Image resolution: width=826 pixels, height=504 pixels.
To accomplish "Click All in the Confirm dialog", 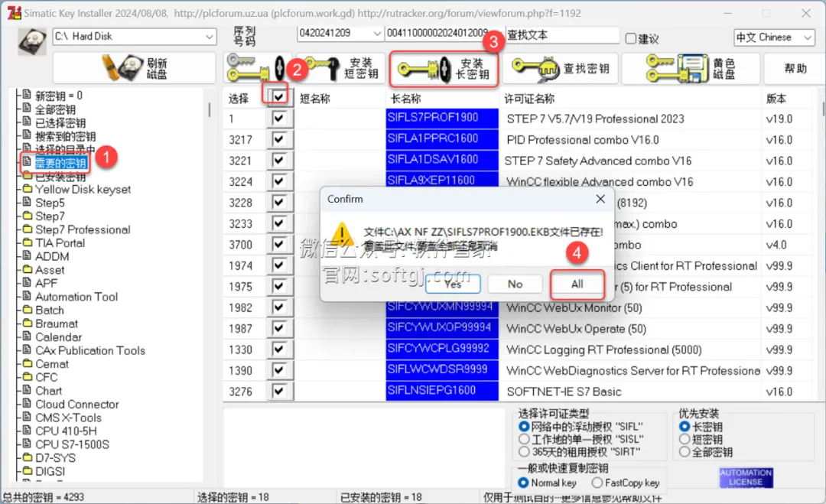I will tap(577, 284).
